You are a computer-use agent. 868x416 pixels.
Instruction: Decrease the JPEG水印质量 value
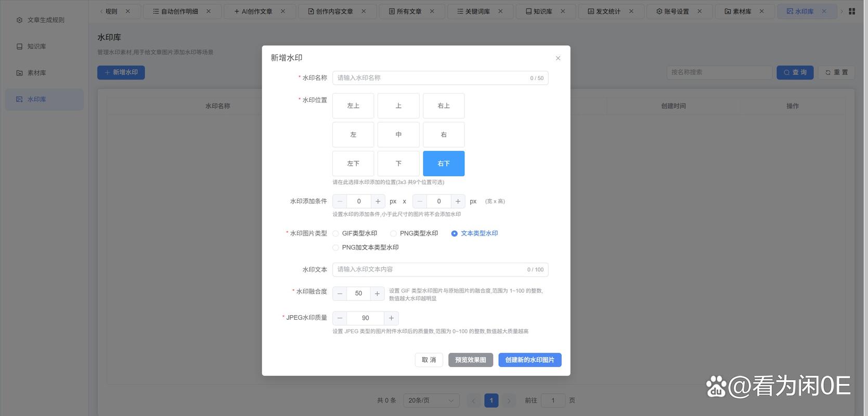point(340,318)
